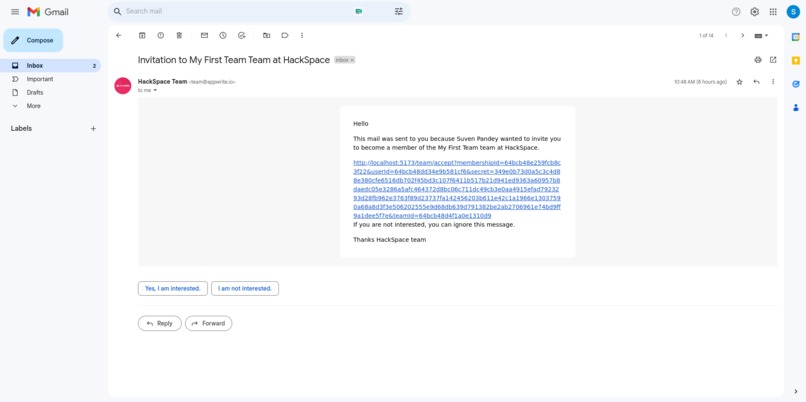This screenshot has height=402, width=806.
Task: Open the email in a new window
Action: tap(773, 60)
